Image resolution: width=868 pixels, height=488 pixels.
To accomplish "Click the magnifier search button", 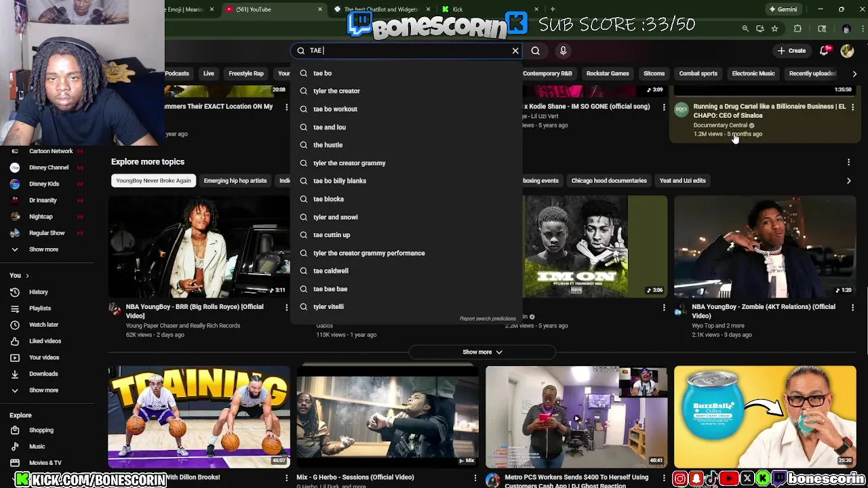I will pyautogui.click(x=536, y=51).
